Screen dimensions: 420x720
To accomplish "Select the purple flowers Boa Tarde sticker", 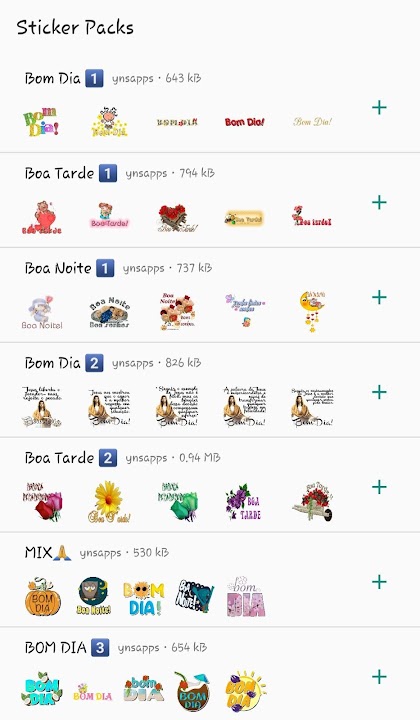I will point(243,502).
